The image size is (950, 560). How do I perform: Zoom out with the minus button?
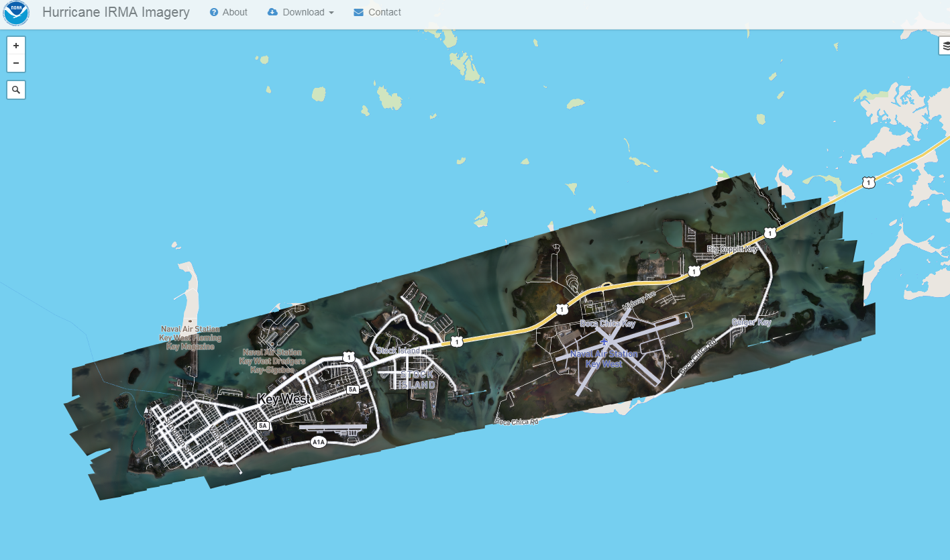point(16,63)
